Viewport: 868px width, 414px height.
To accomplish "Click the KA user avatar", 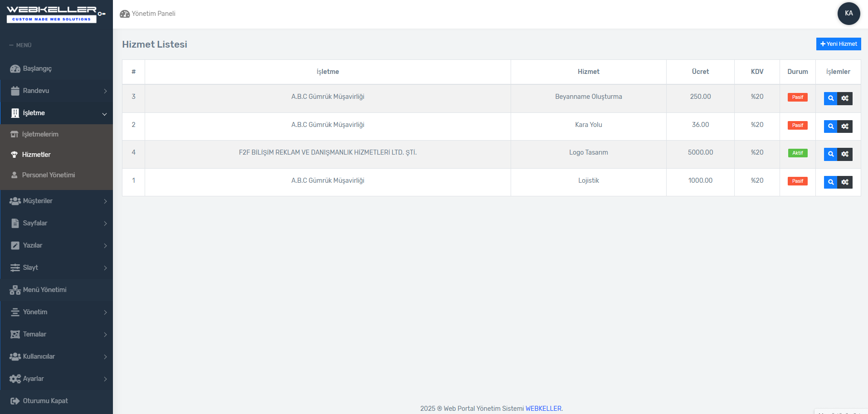I will tap(848, 13).
